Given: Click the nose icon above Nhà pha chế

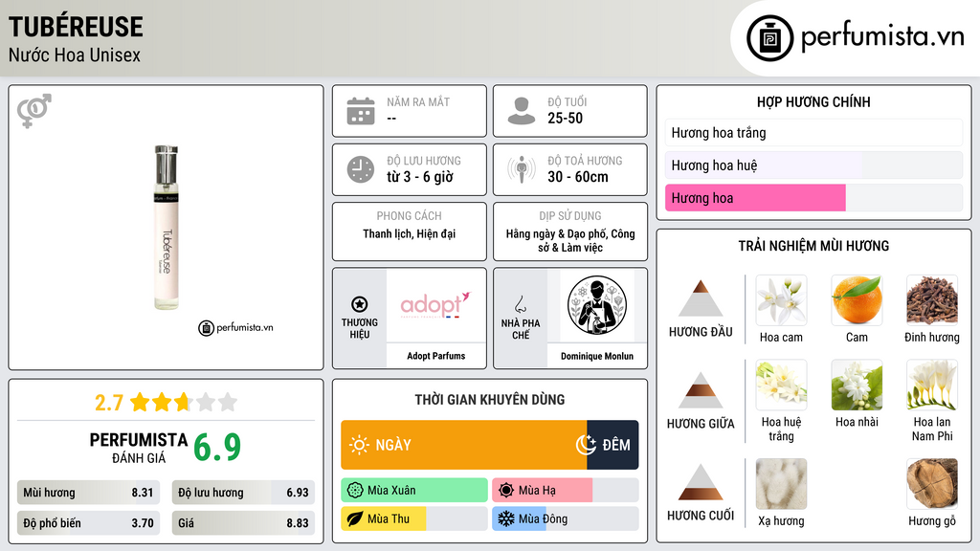Looking at the screenshot, I should point(520,304).
